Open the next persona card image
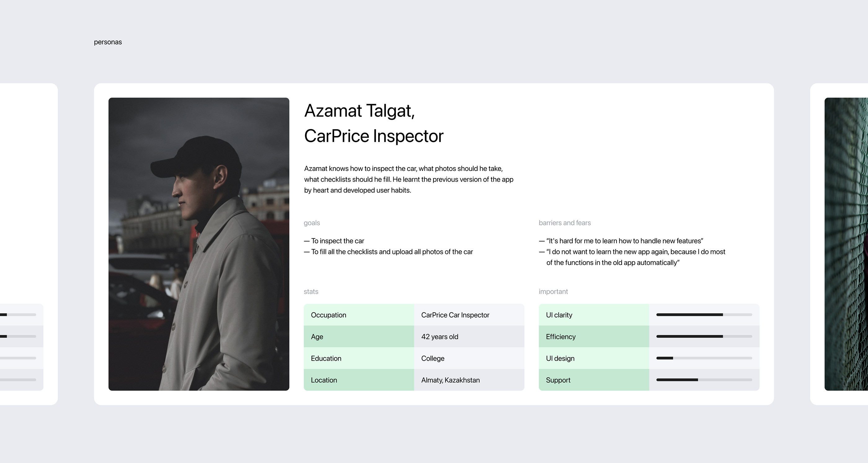Viewport: 868px width, 463px height. pos(846,244)
